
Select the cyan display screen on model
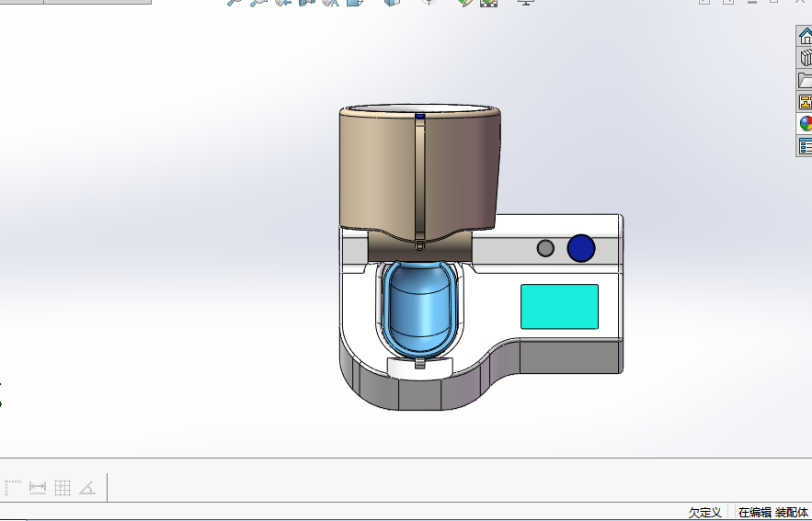click(x=559, y=306)
